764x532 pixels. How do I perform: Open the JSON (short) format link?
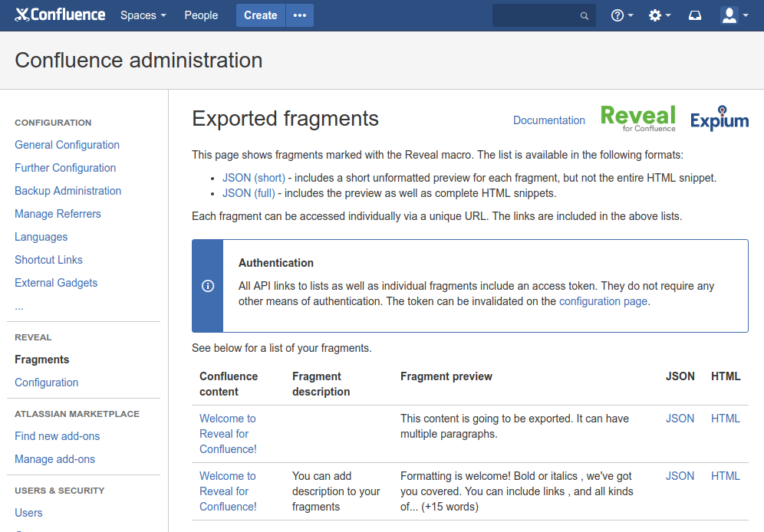253,178
